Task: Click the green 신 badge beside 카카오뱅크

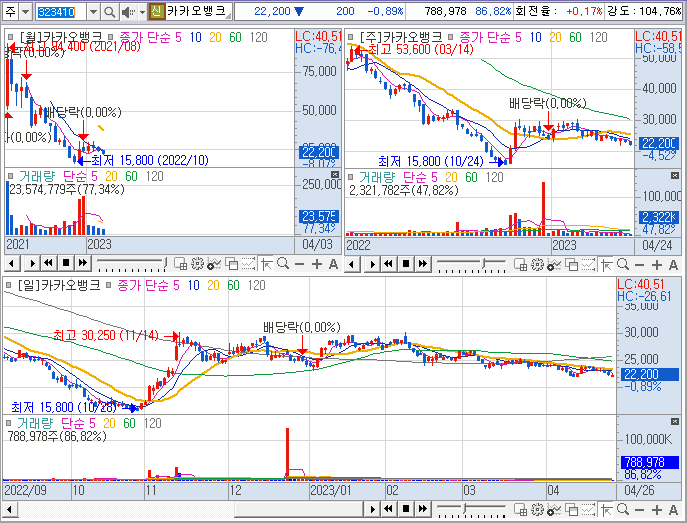Action: (x=156, y=11)
